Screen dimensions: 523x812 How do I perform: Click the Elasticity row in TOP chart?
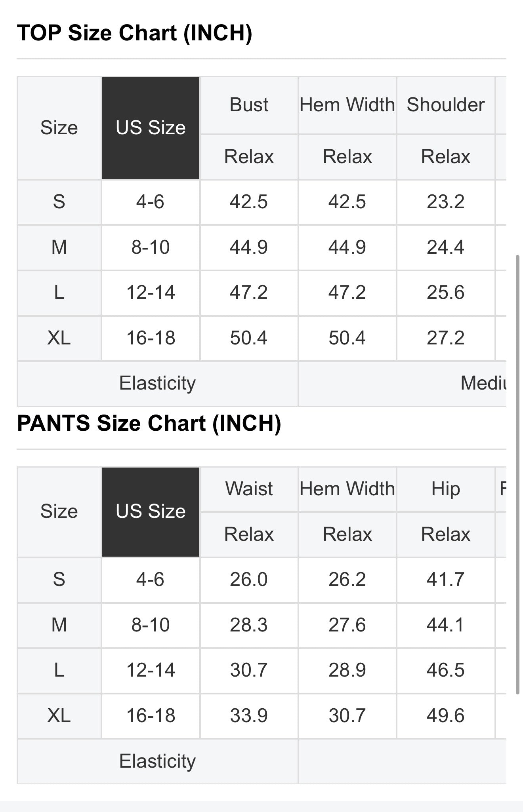click(x=262, y=384)
